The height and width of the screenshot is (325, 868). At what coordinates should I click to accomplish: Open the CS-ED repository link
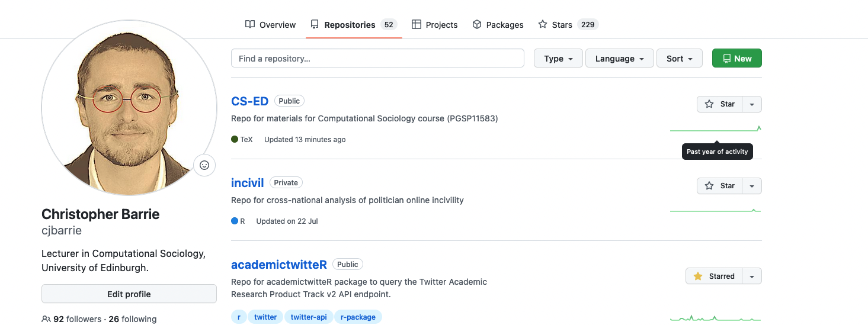[x=250, y=101]
